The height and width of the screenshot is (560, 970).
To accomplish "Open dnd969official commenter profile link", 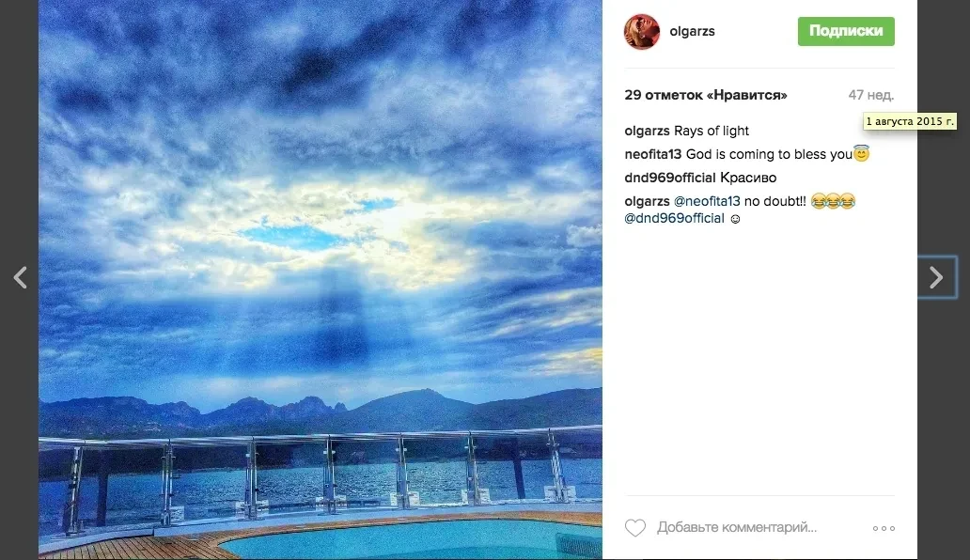I will [x=670, y=178].
